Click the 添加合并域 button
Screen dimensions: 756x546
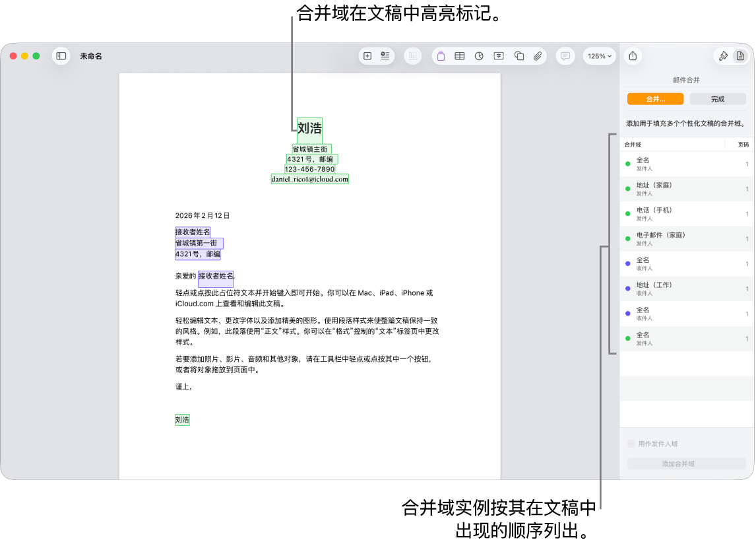point(687,463)
